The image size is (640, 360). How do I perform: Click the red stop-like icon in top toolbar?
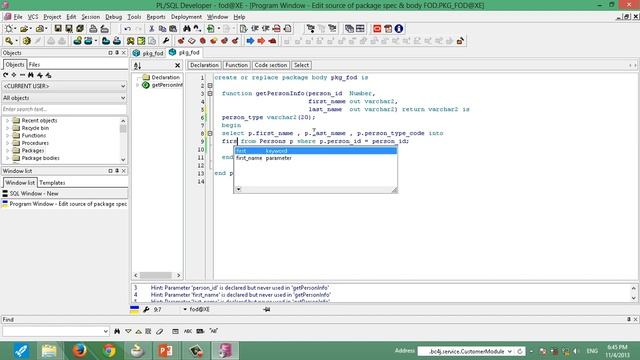(377, 29)
